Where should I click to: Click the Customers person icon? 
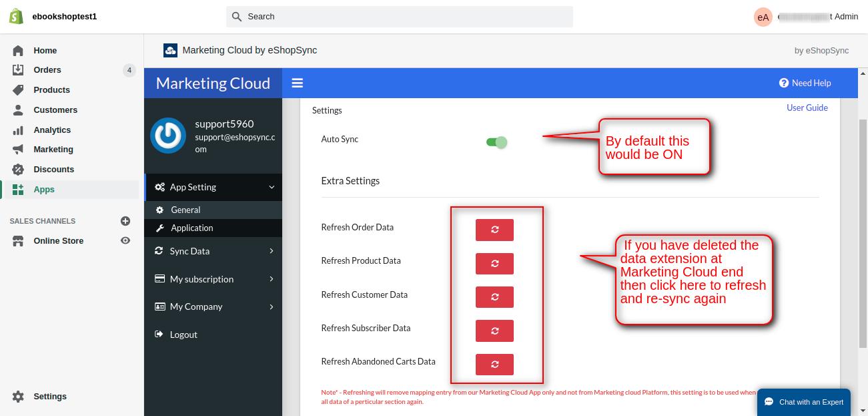[x=18, y=110]
